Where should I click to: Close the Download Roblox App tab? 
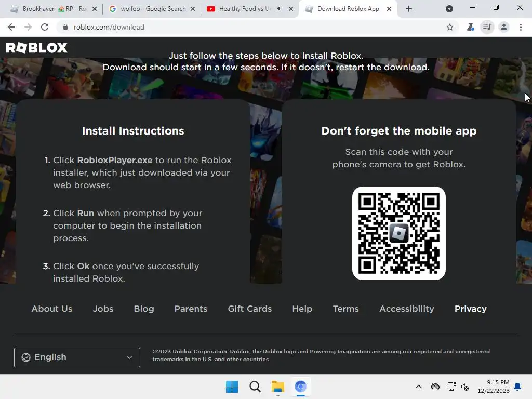coord(389,9)
